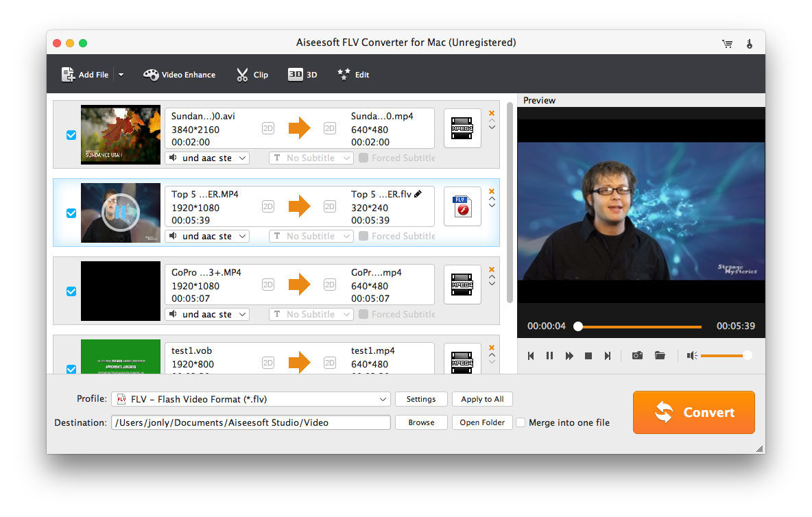
Task: Click the Apply to All button
Action: [482, 399]
